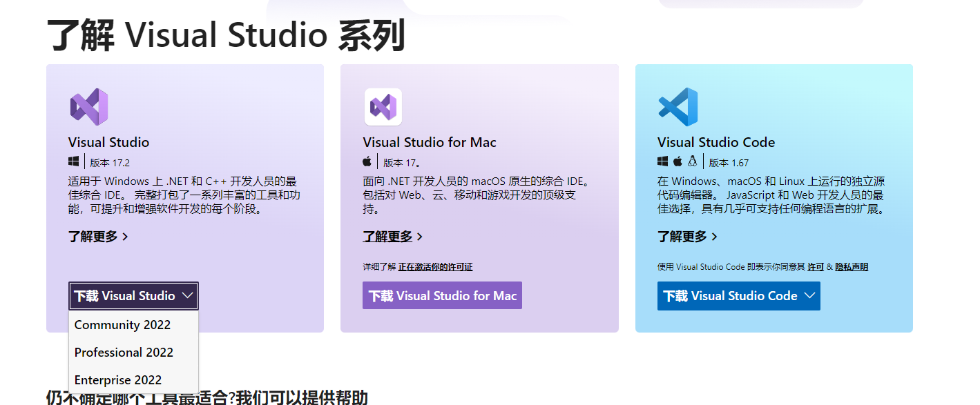Open 了解更多 link under Visual Studio for Mac
This screenshot has width=980, height=405.
392,237
